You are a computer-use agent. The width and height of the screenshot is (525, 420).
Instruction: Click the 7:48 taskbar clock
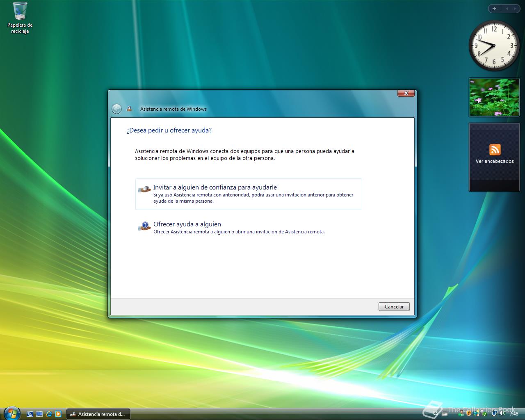point(514,414)
